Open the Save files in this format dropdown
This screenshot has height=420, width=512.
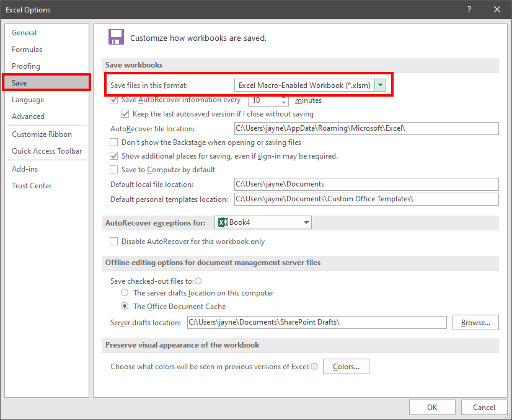pos(380,85)
